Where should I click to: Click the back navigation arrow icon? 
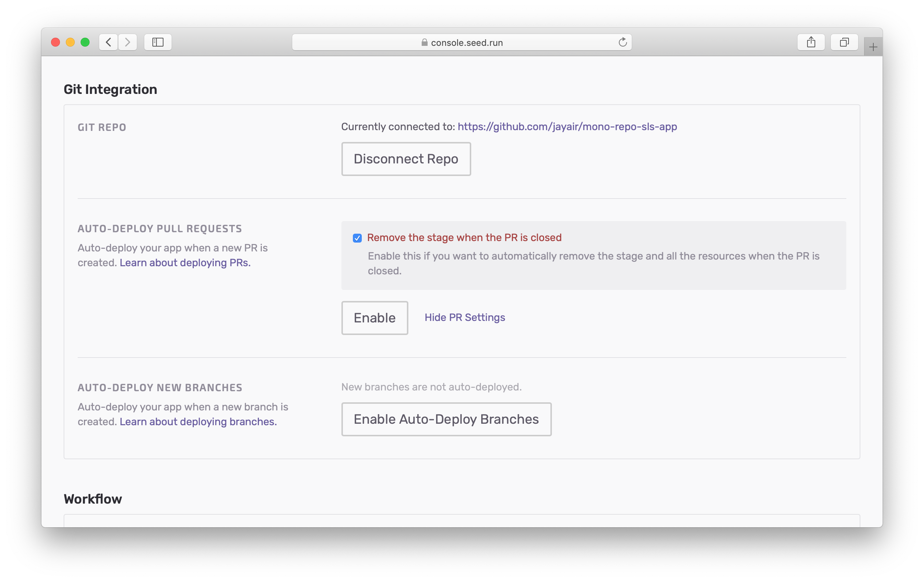[110, 41]
